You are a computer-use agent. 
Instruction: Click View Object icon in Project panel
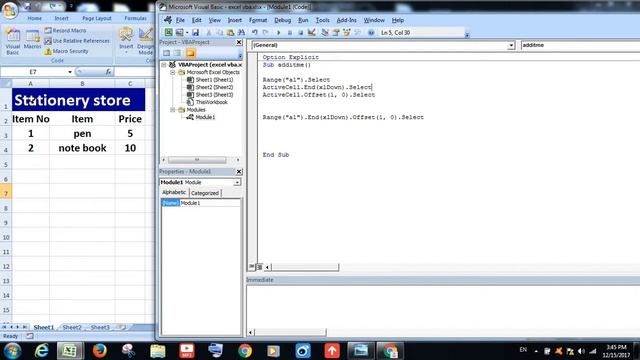pos(177,53)
